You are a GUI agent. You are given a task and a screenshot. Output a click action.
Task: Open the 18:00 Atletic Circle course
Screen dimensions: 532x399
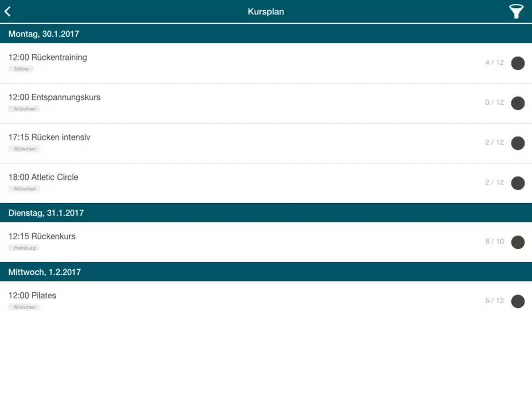(266, 183)
